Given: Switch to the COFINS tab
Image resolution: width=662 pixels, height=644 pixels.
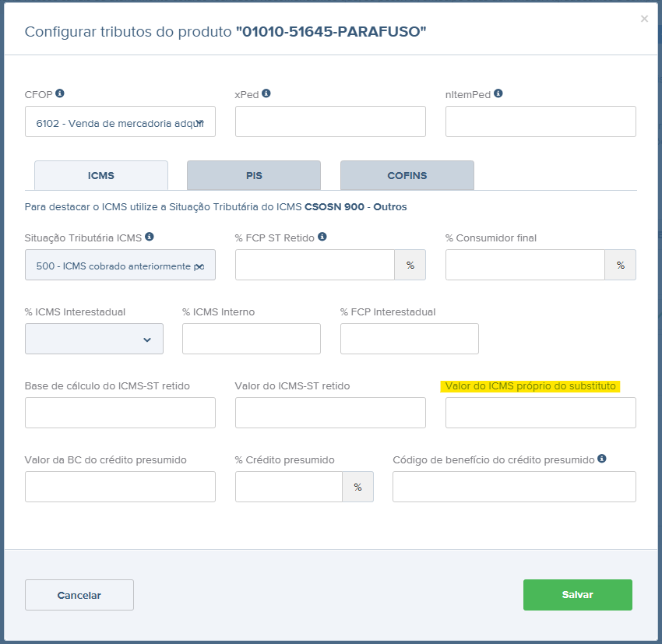Looking at the screenshot, I should (x=407, y=175).
